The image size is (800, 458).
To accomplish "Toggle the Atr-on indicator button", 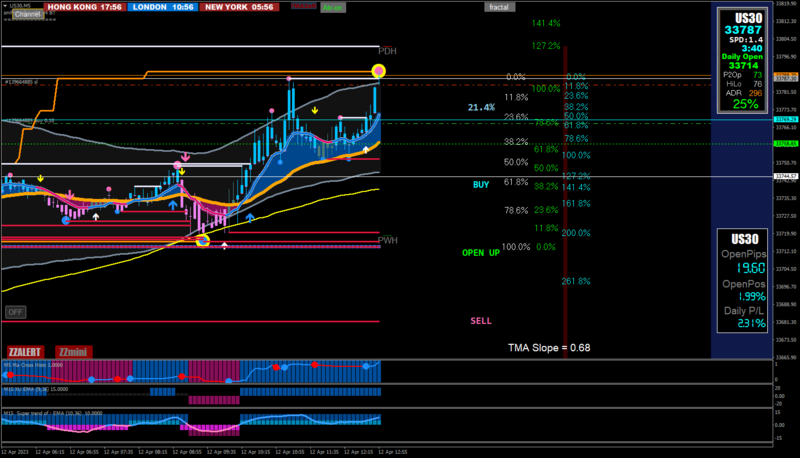I will click(333, 8).
